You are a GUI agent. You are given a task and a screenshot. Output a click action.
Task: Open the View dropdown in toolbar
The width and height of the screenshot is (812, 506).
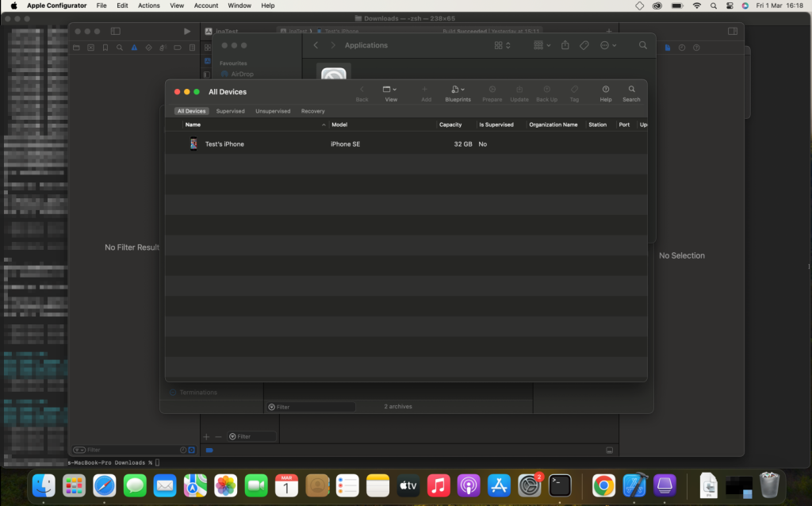[390, 90]
